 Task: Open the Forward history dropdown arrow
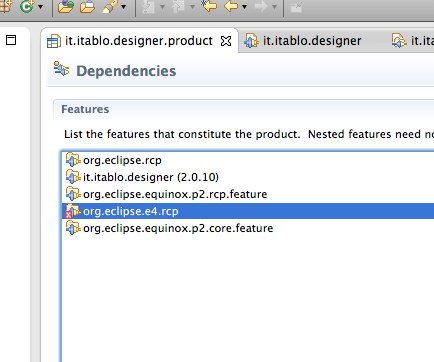click(274, 7)
